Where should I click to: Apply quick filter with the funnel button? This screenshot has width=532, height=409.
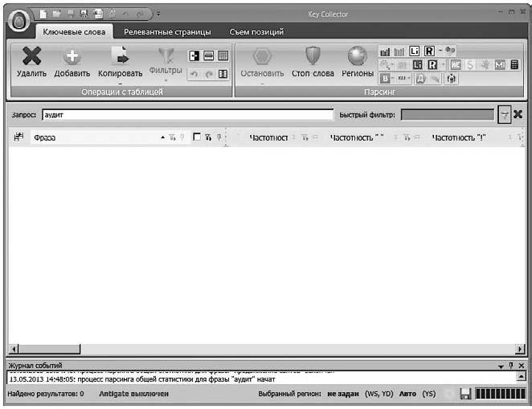[504, 115]
